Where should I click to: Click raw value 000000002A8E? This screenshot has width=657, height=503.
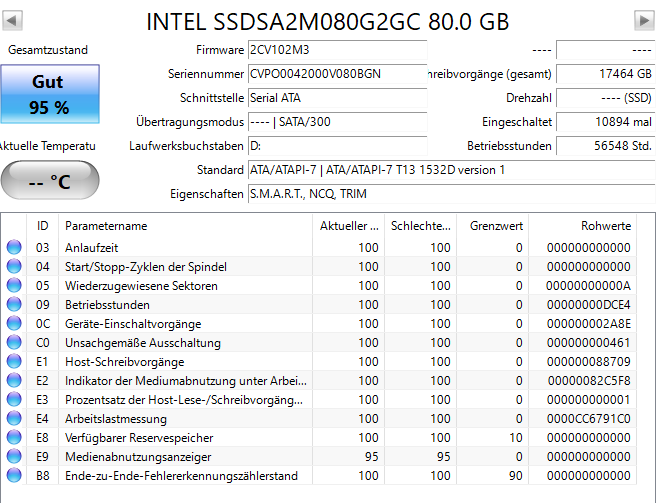click(x=588, y=324)
